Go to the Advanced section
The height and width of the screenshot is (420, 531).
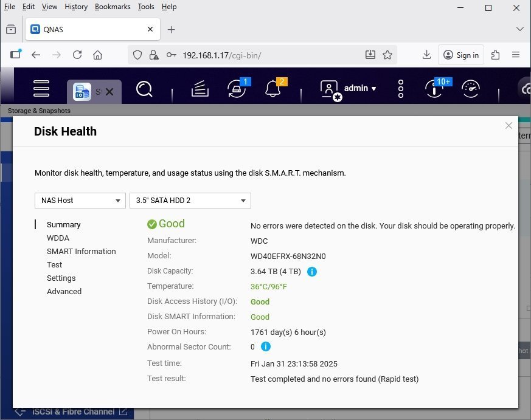pos(64,292)
